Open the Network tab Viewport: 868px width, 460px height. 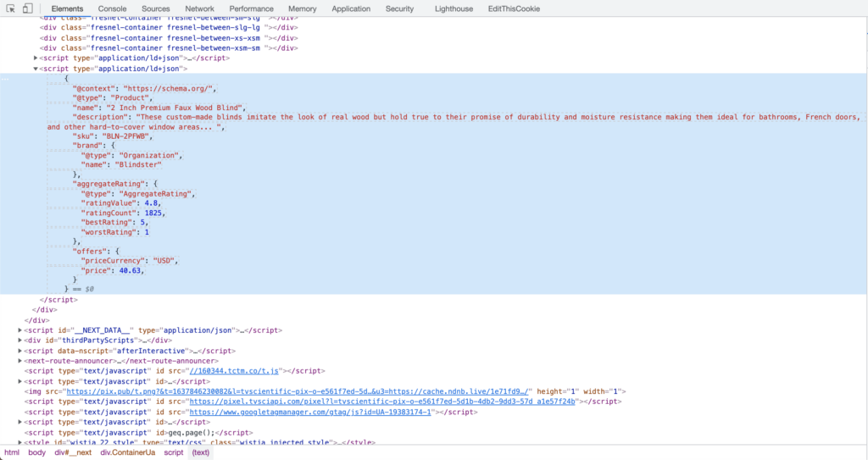tap(200, 8)
